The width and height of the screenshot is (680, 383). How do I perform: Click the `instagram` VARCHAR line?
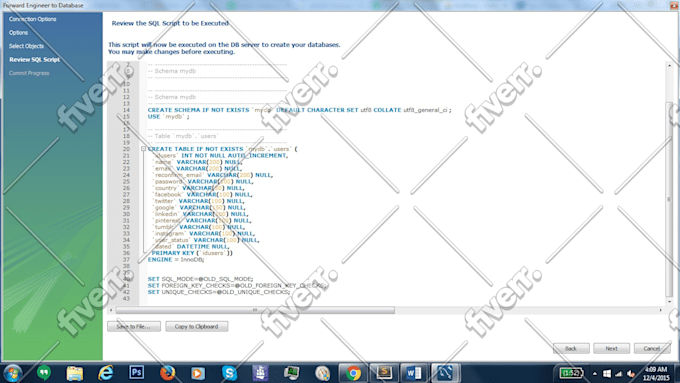click(x=204, y=233)
